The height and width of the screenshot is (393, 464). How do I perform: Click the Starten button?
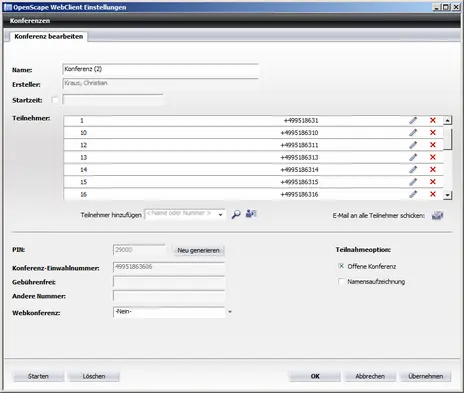(38, 376)
